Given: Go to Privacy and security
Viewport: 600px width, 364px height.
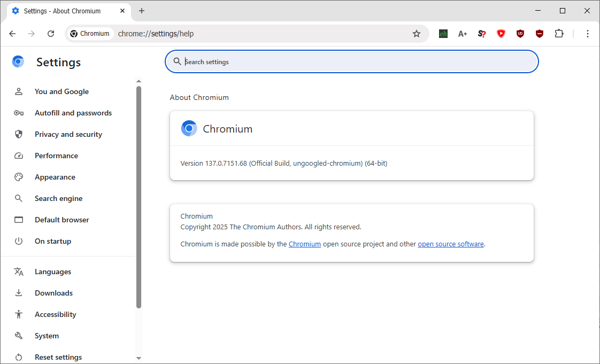Looking at the screenshot, I should tap(68, 134).
